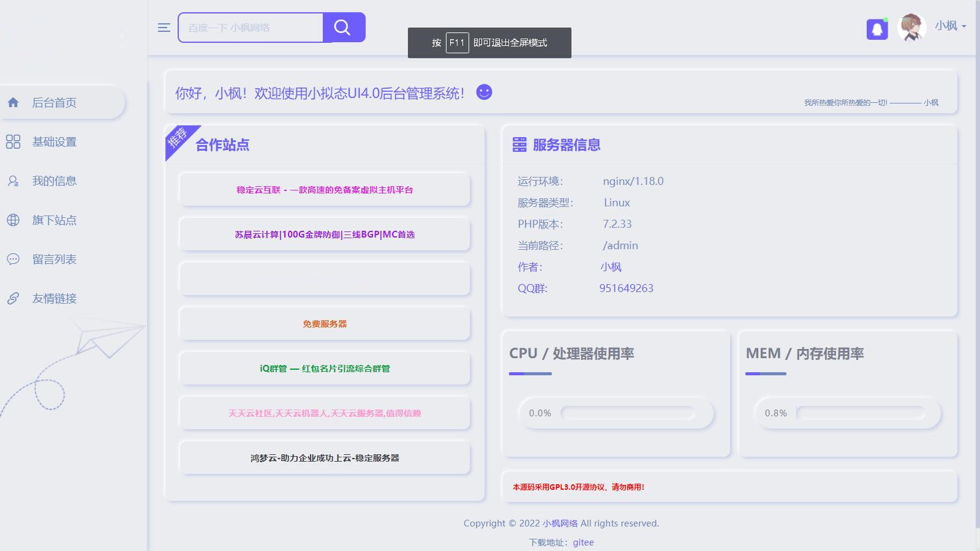Click the page vertical scrollbar
This screenshot has height=551, width=980.
tap(978, 263)
